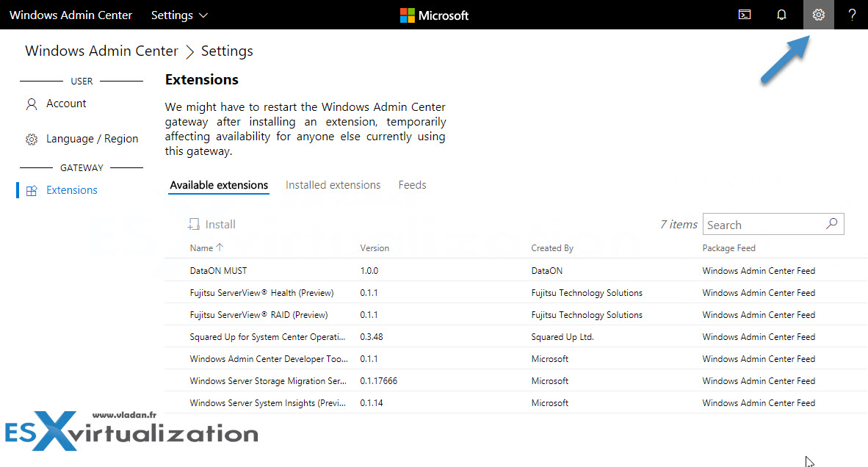Screen dimensions: 868x467
Task: Open the notifications bell
Action: click(x=781, y=15)
